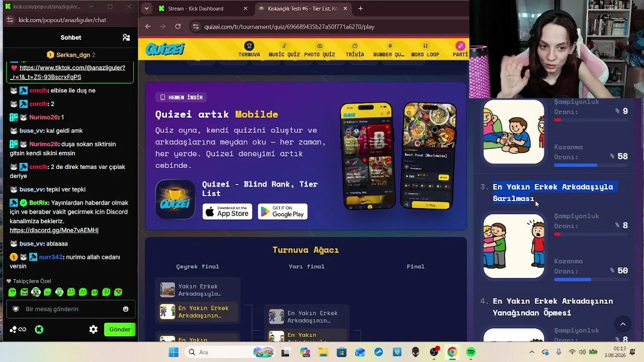Open the Turnuva trophy icon in Quizei nav
644x362 pixels.
point(249,46)
